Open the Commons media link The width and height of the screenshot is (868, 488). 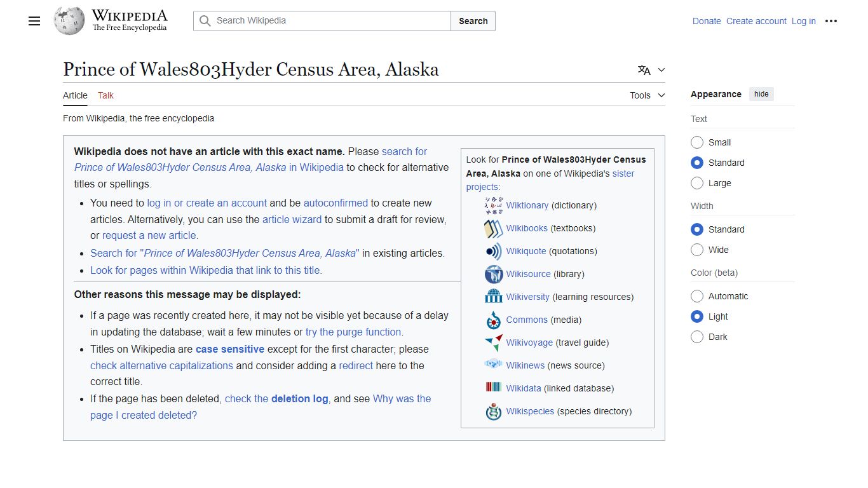527,320
